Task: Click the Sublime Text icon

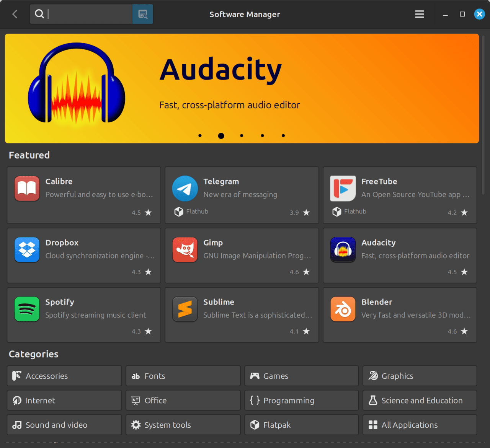Action: (185, 309)
